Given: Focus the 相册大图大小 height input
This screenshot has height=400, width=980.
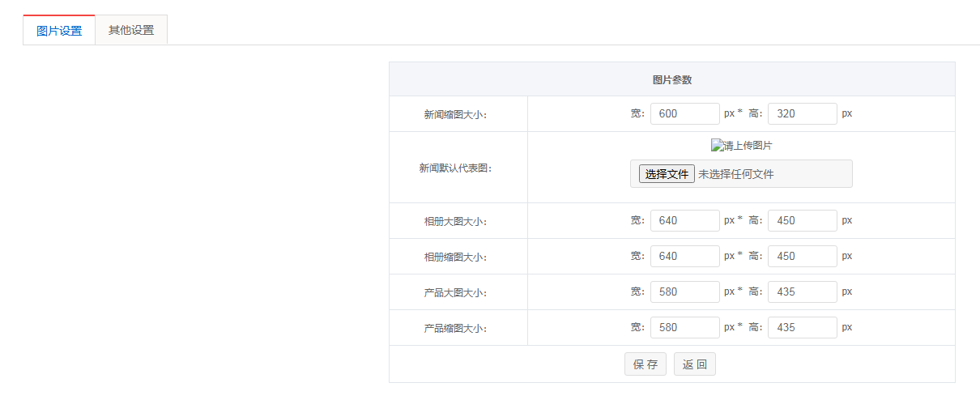Looking at the screenshot, I should (802, 221).
